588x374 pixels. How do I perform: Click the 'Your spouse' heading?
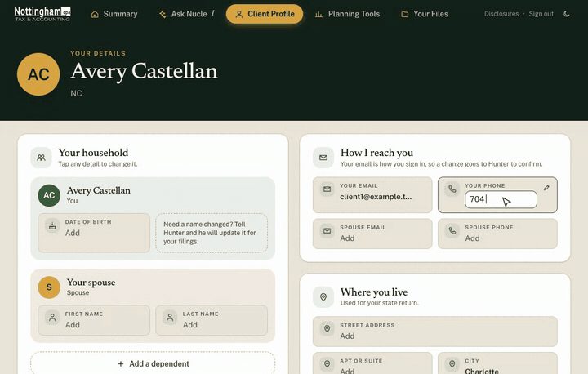point(91,283)
